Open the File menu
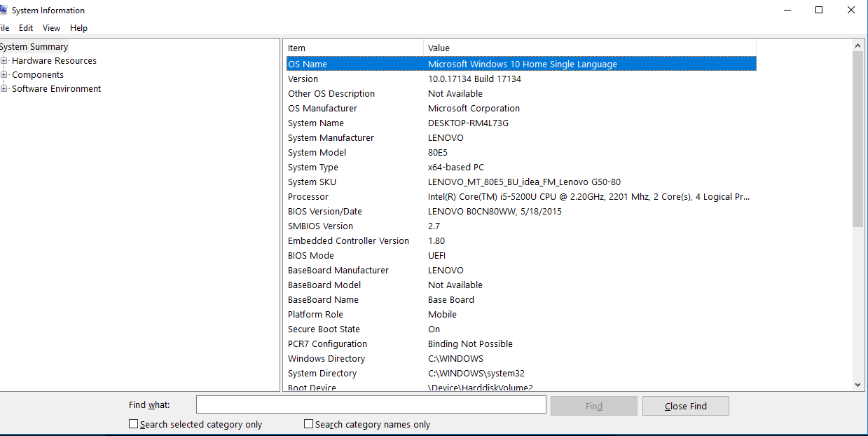The height and width of the screenshot is (436, 868). coord(4,28)
